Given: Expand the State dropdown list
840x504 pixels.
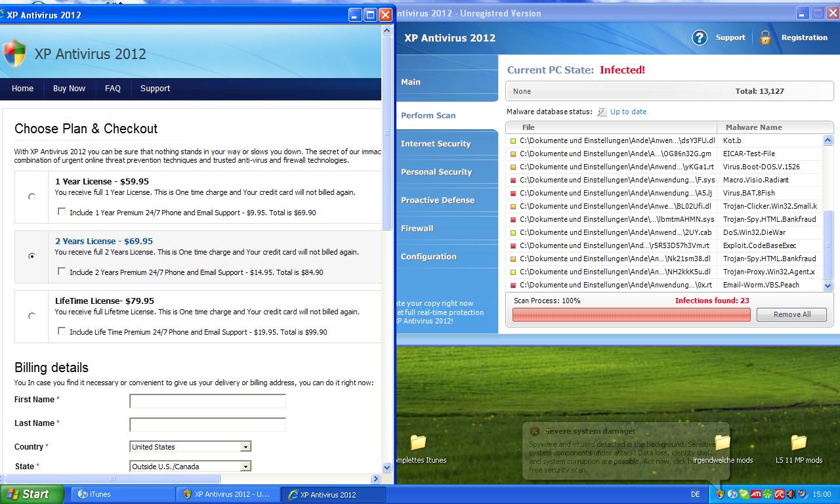Looking at the screenshot, I should pos(245,467).
